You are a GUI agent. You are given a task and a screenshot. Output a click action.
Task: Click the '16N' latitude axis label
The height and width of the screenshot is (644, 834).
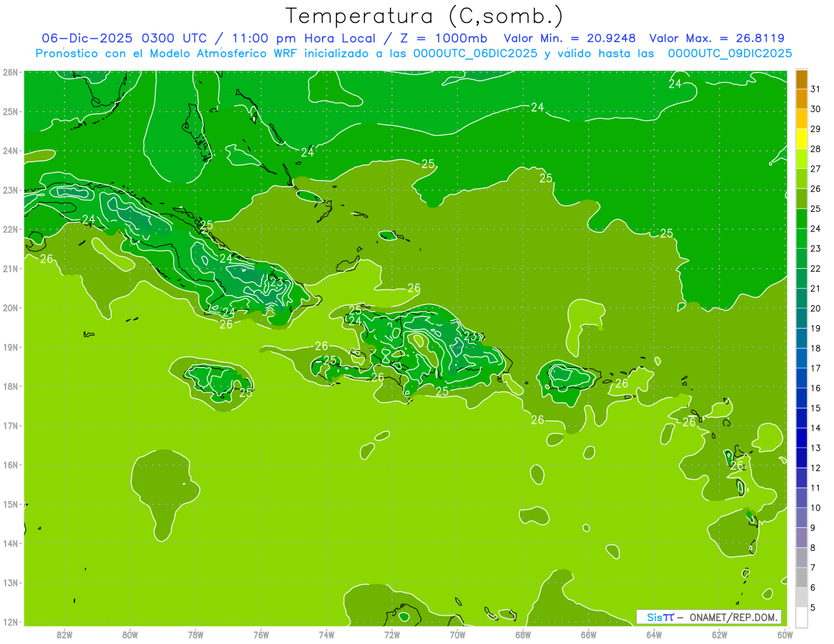pyautogui.click(x=10, y=465)
